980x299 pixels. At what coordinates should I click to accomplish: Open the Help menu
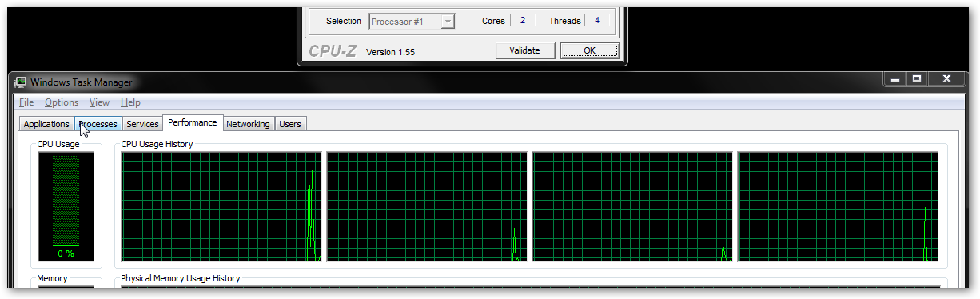[x=130, y=102]
